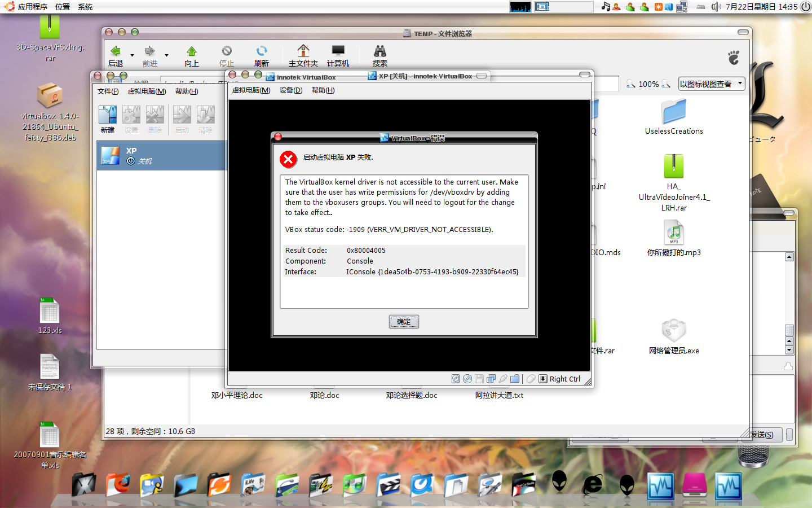Open the 虚拟电脑 menu in VirtualBox manager
Screen dimensions: 812x508
(147, 91)
